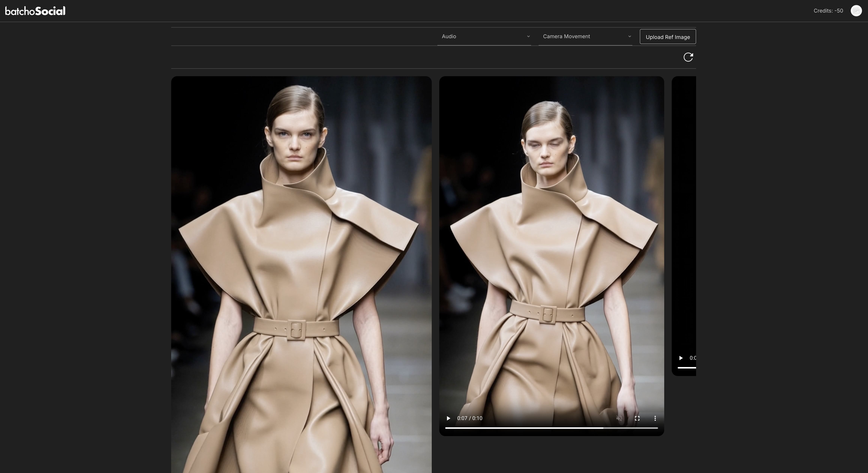Open the user avatar in top right
868x473 pixels.
(856, 11)
